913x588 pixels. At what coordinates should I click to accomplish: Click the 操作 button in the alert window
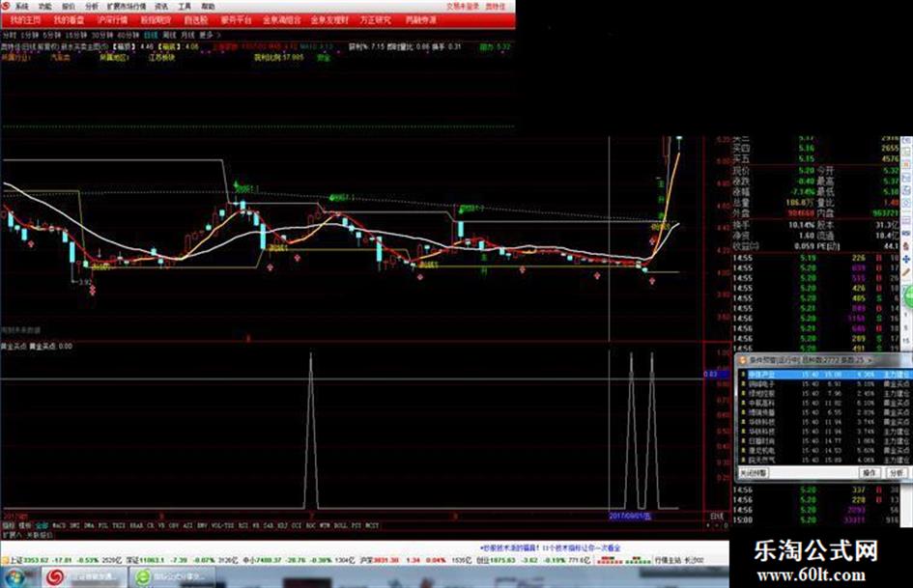[x=870, y=473]
